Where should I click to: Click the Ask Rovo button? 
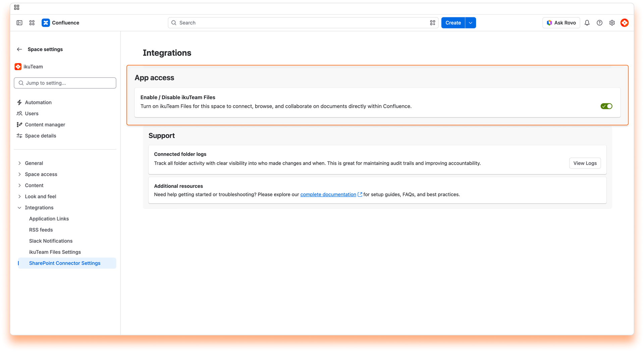point(561,23)
